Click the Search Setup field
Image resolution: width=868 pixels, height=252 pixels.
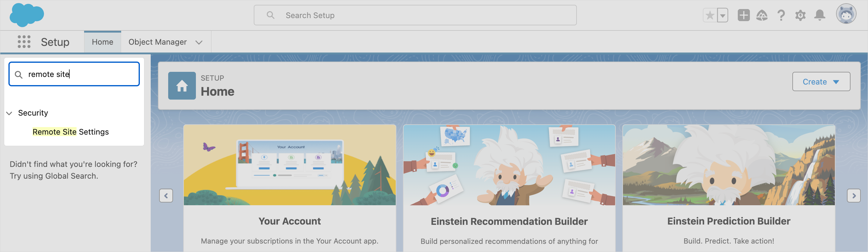(415, 15)
